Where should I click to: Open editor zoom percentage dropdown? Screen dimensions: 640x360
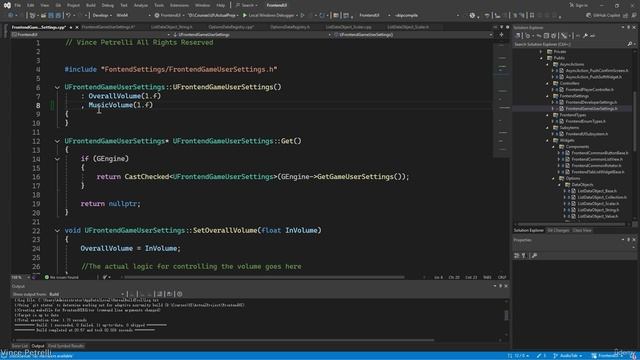(21, 277)
